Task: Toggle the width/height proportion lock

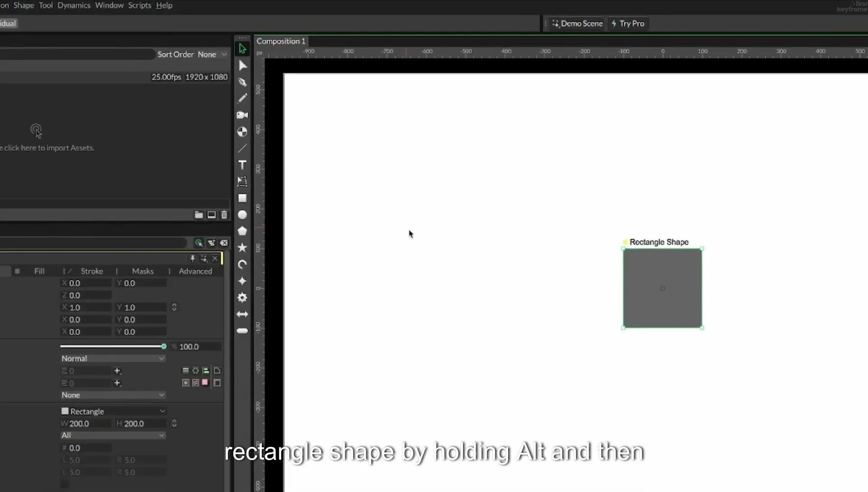Action: click(174, 423)
